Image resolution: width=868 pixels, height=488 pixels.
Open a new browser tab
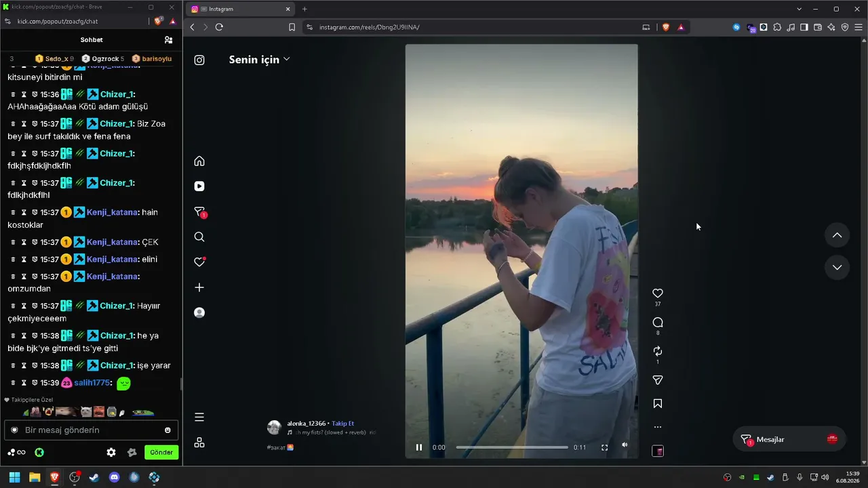[304, 9]
